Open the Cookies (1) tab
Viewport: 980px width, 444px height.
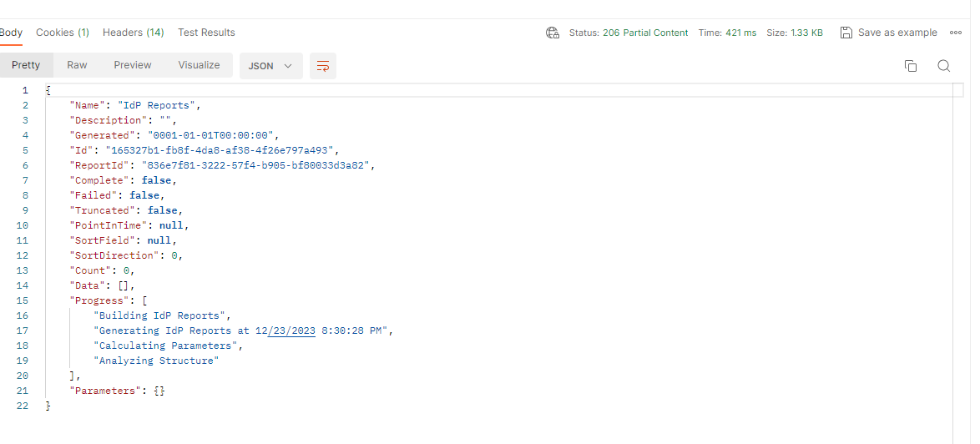63,33
